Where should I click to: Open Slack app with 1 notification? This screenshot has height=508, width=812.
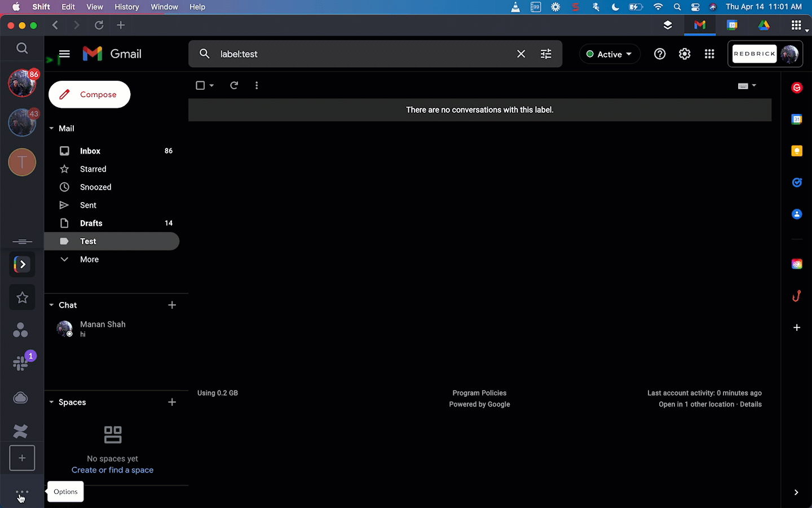tap(21, 362)
